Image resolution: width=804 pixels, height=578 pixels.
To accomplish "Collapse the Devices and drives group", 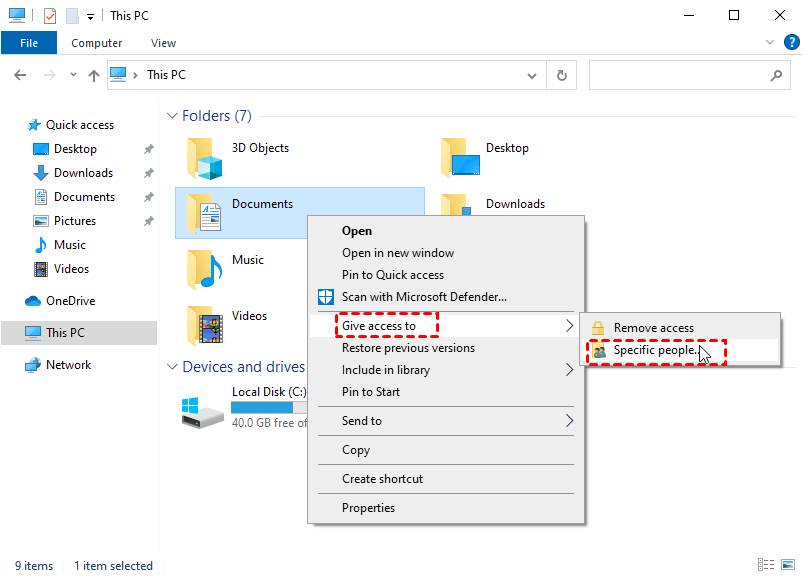I will tap(172, 367).
